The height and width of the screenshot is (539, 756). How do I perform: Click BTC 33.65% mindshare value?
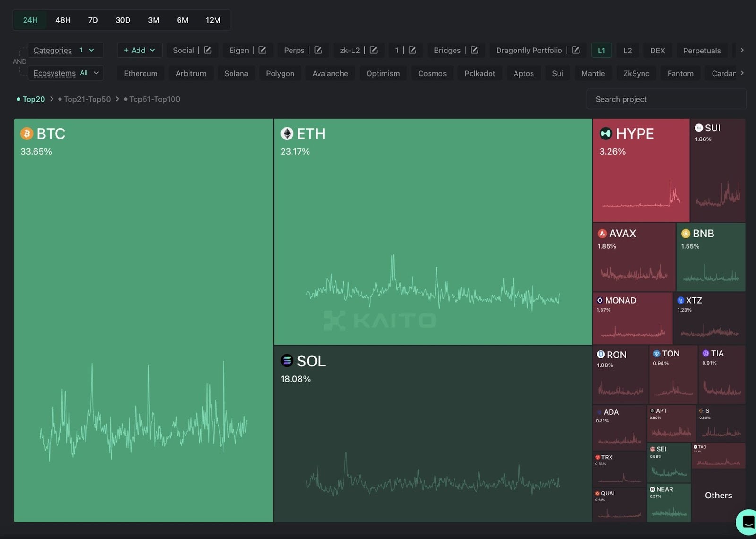[x=36, y=152]
